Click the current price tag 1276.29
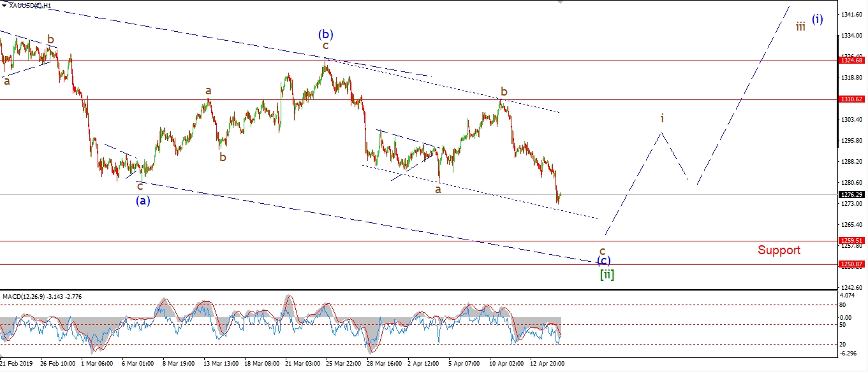Screen dimensions: 868x372 (x=852, y=194)
